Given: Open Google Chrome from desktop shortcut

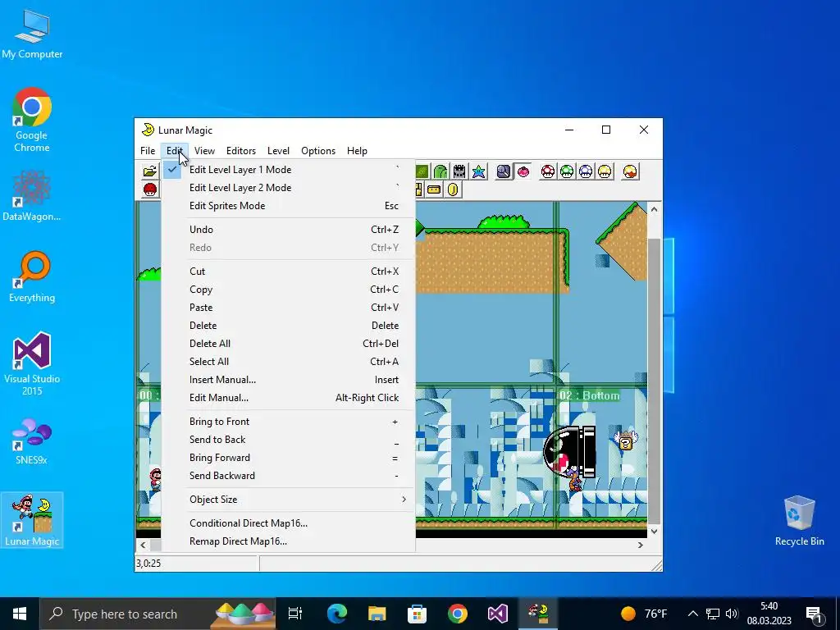Looking at the screenshot, I should [32, 120].
